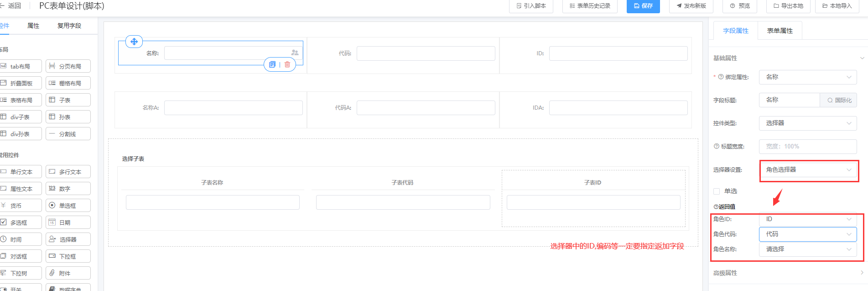
Task: Open the 角色代码 return value dropdown
Action: pyautogui.click(x=808, y=234)
